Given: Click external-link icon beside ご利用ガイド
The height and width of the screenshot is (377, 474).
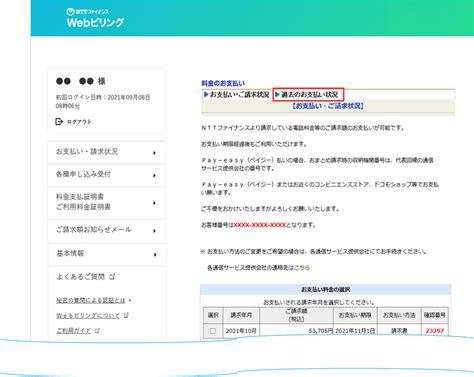Looking at the screenshot, I should (x=97, y=330).
